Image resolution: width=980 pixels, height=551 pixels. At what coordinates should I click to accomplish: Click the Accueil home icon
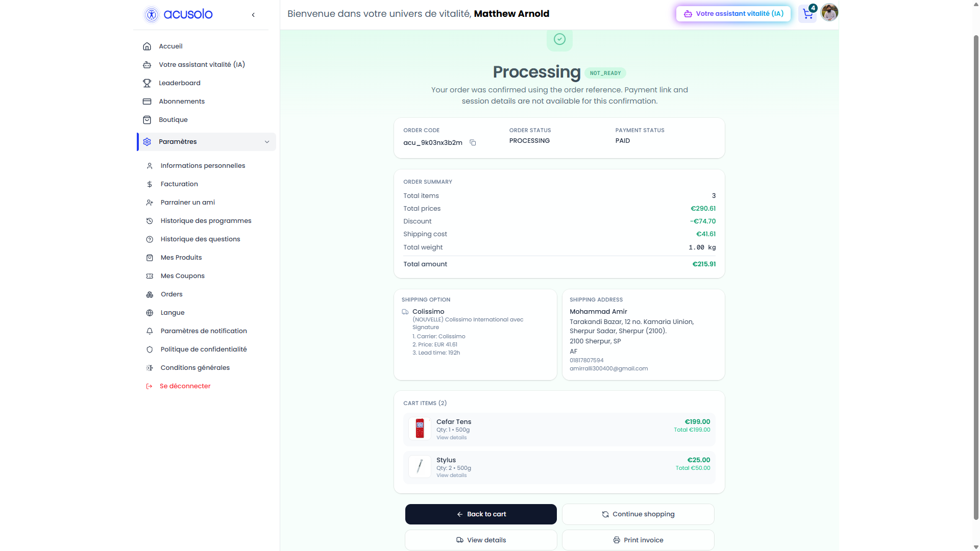(x=147, y=46)
